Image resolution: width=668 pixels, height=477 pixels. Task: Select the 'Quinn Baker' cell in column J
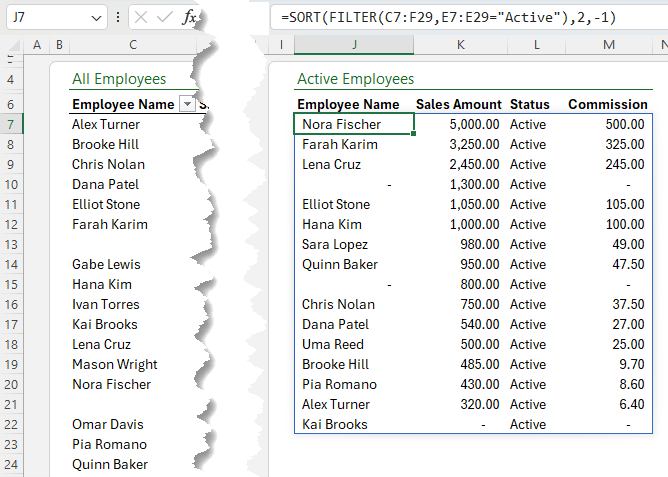(354, 264)
